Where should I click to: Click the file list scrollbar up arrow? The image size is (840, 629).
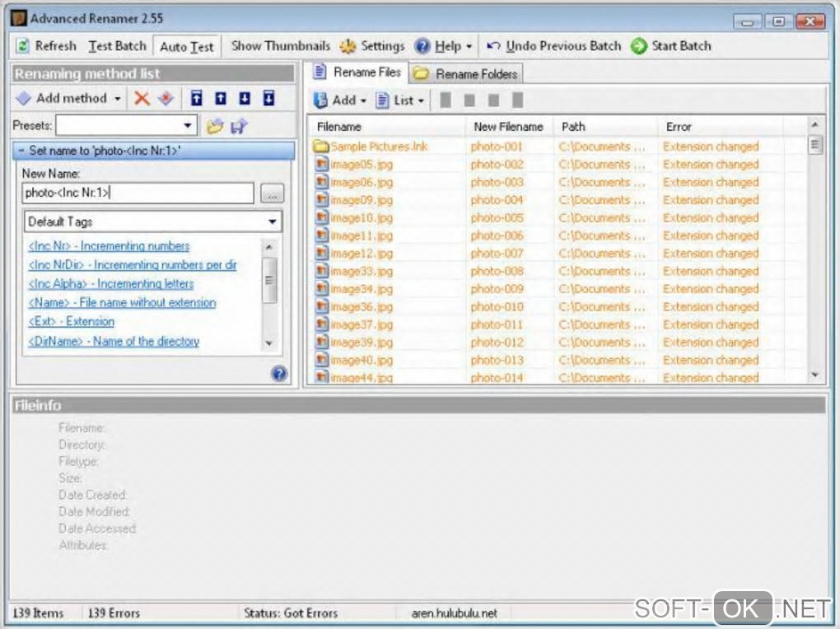(x=814, y=125)
